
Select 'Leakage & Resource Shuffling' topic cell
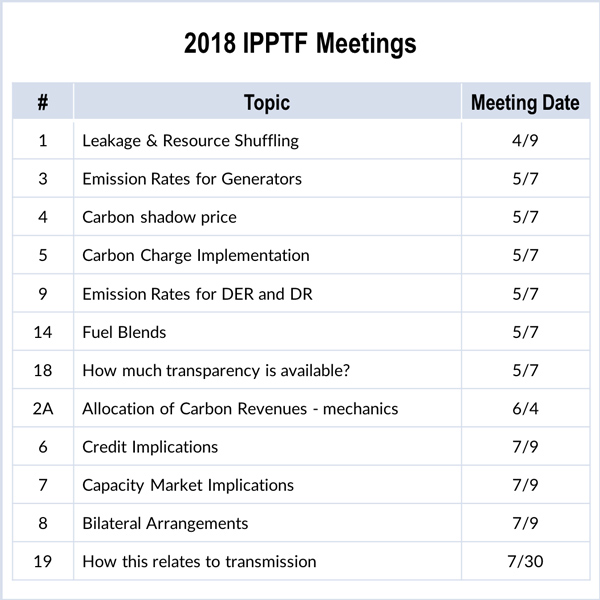[x=190, y=141]
